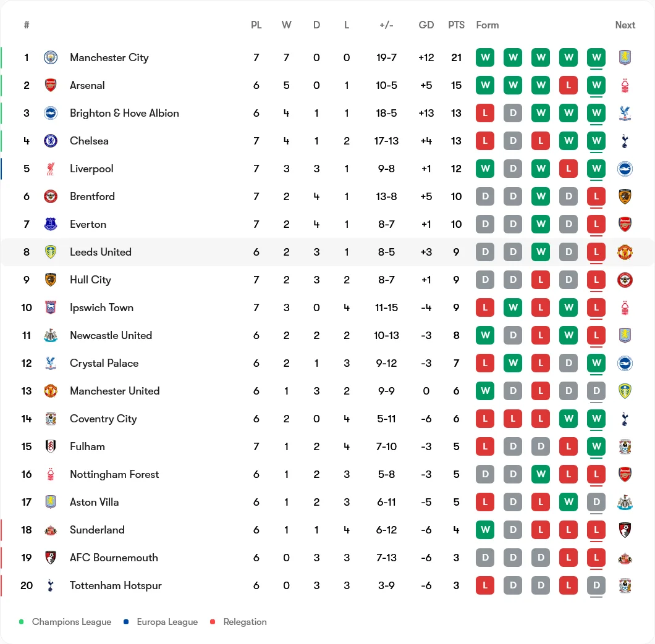
Task: Click the Crystal Palace team name
Action: [x=104, y=363]
